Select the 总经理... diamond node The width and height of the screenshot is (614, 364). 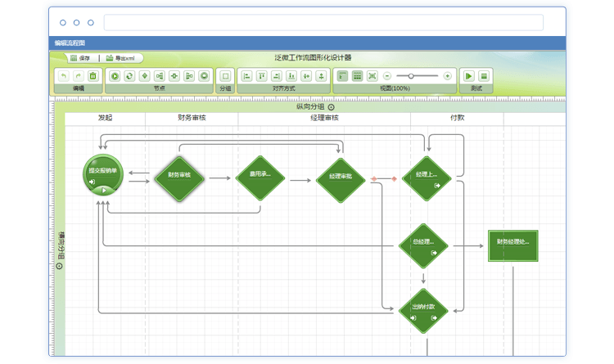coord(423,246)
